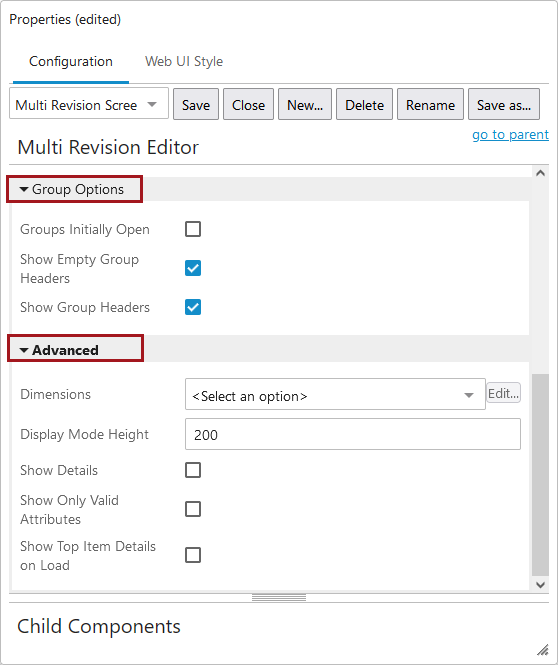Screen dimensions: 558x665
Task: Click the Save button
Action: pos(196,105)
